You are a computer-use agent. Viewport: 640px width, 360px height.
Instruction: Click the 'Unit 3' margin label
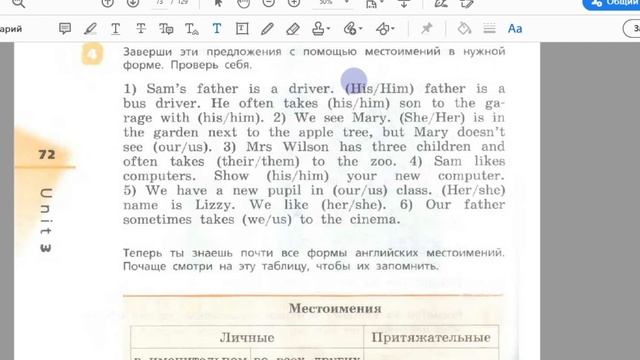tap(46, 220)
